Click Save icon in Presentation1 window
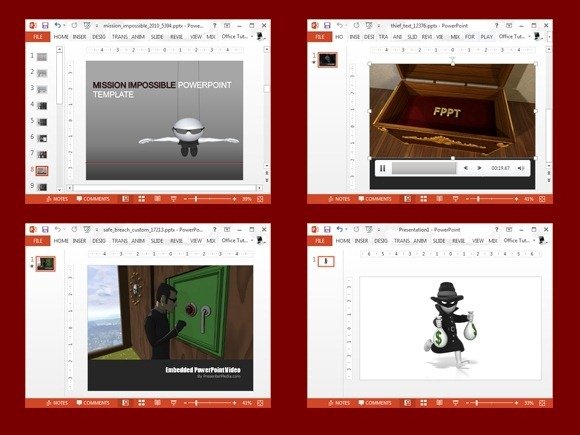This screenshot has height=435, width=580. [x=327, y=230]
